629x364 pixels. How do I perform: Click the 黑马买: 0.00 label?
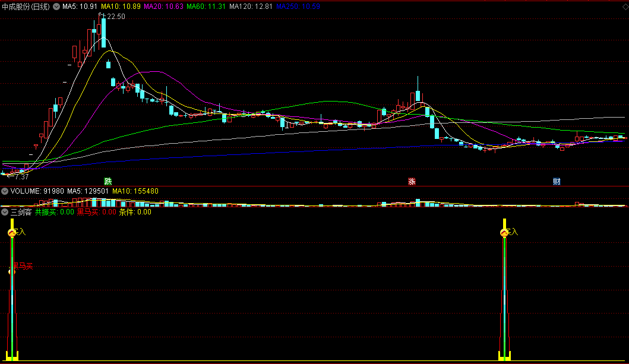point(97,212)
